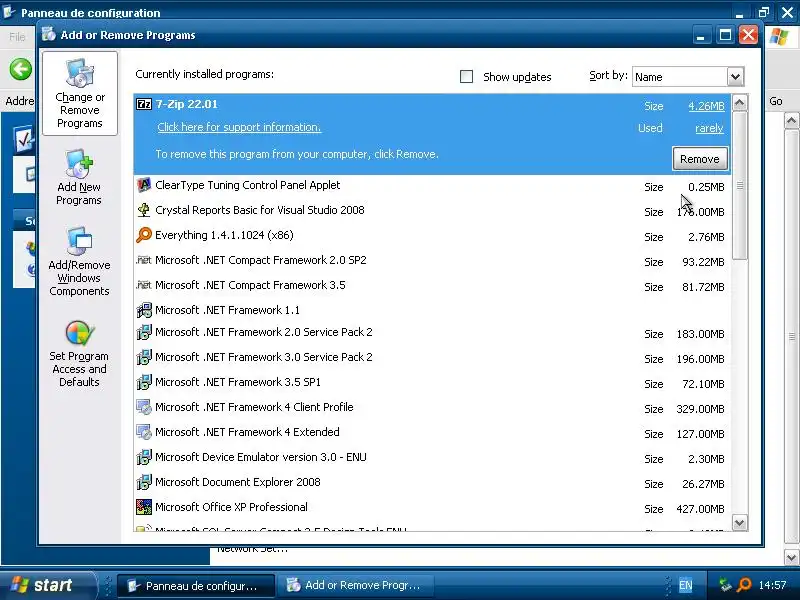
Task: Select the .NET Framework 4 Extended icon
Action: tap(144, 432)
